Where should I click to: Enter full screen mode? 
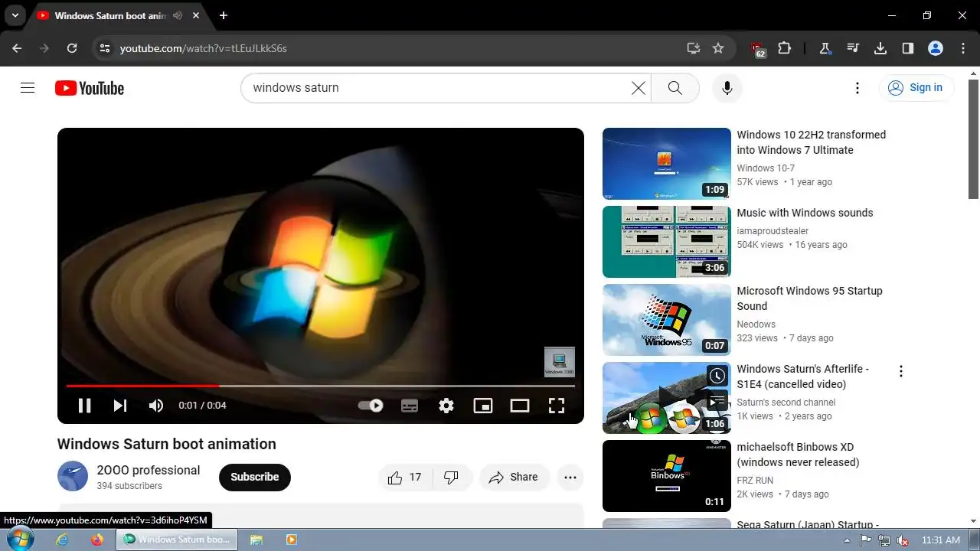coord(557,406)
